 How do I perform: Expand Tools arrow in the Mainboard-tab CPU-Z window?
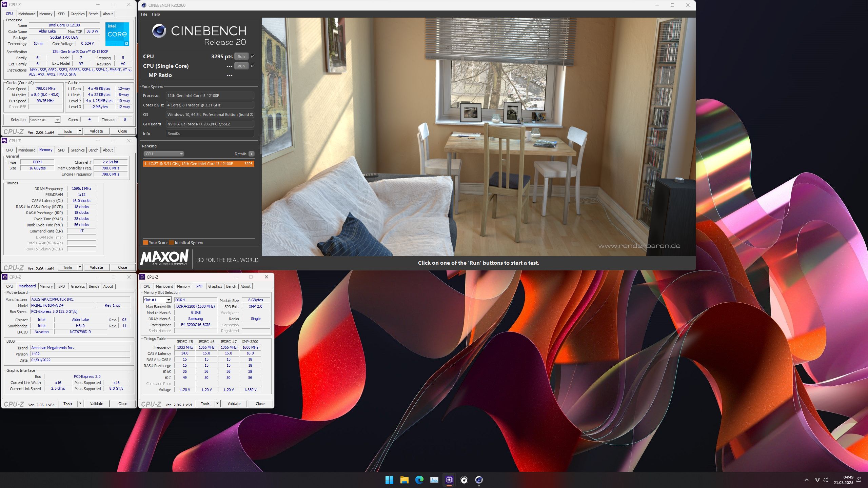pyautogui.click(x=80, y=404)
